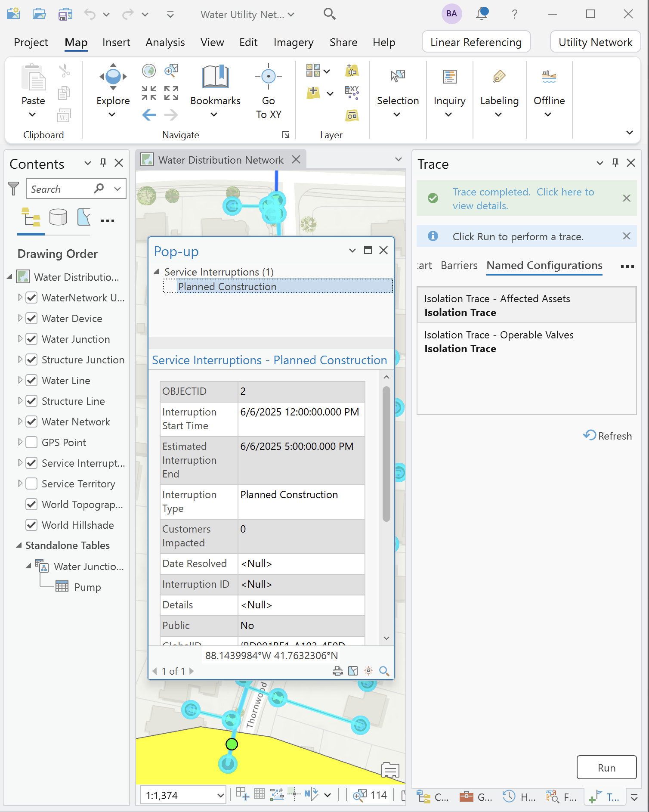Click the Contents filter funnel icon
This screenshot has height=812, width=649.
(x=14, y=189)
